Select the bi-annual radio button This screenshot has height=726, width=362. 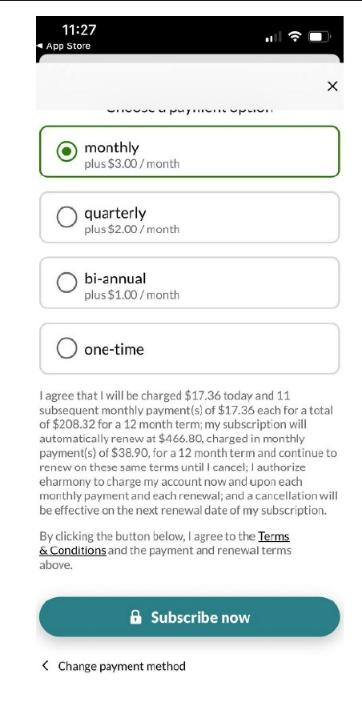click(x=67, y=282)
